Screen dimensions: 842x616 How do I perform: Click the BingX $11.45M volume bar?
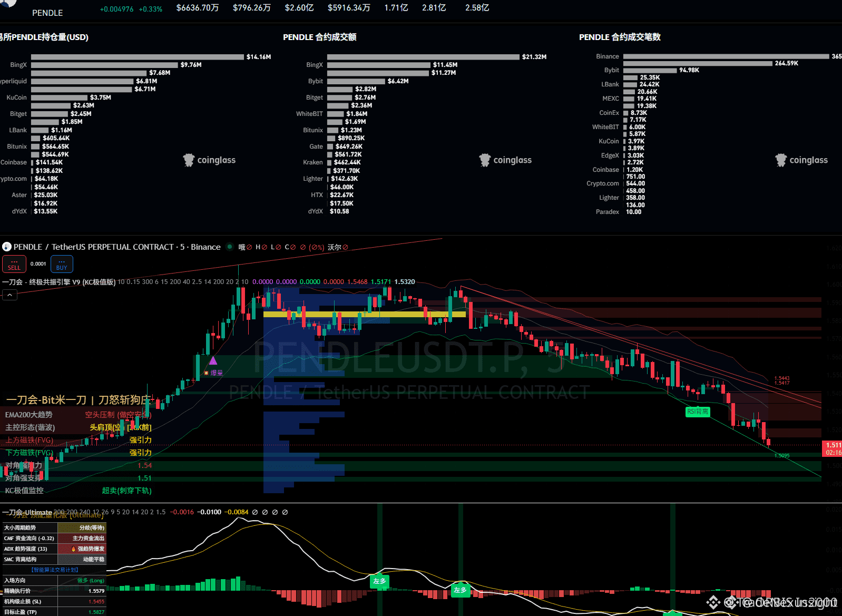379,65
